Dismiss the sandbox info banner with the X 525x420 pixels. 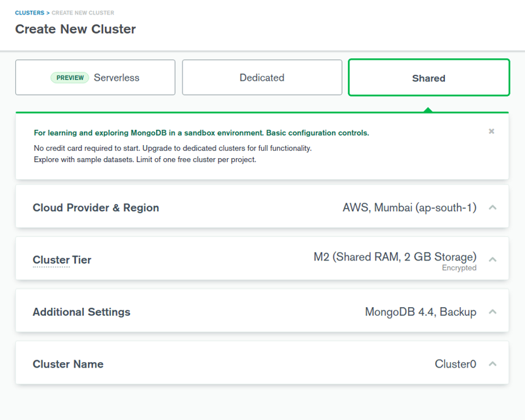tap(491, 131)
